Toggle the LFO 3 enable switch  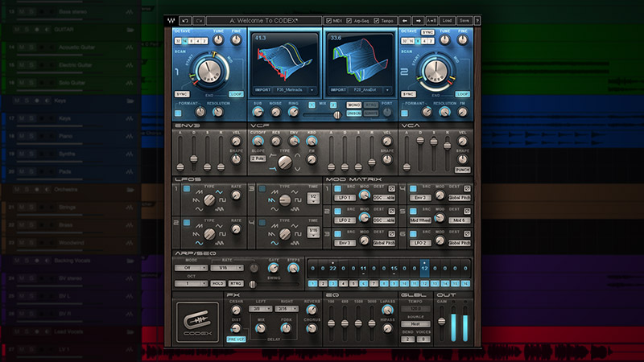(x=262, y=189)
